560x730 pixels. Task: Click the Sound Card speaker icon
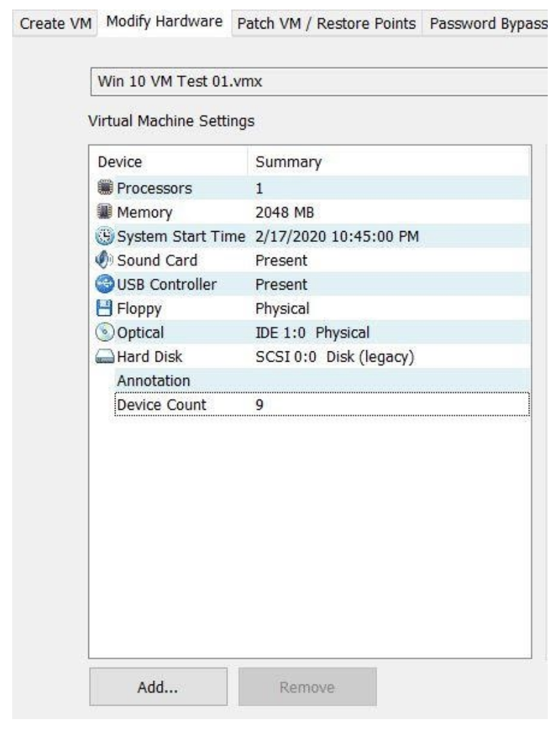tap(105, 260)
